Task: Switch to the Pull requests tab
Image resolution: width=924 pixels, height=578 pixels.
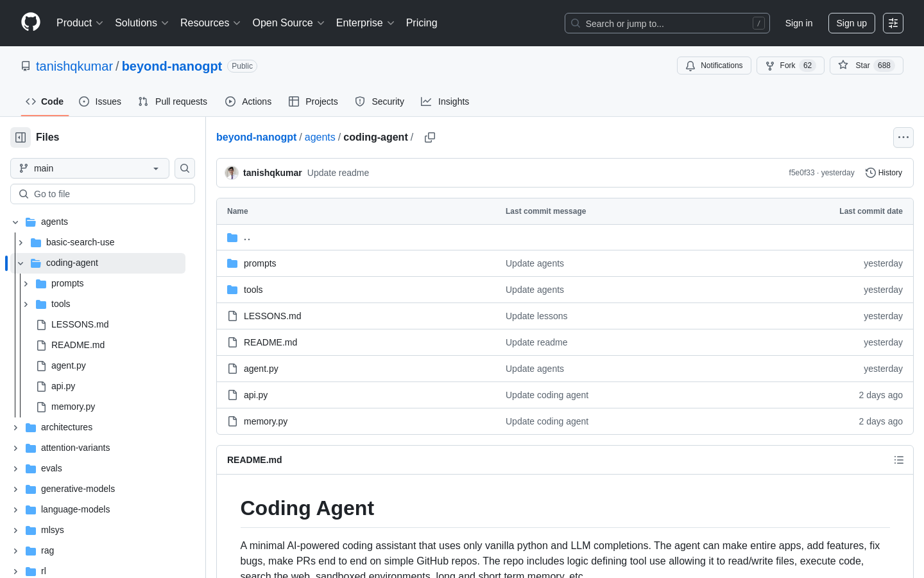Action: click(173, 101)
